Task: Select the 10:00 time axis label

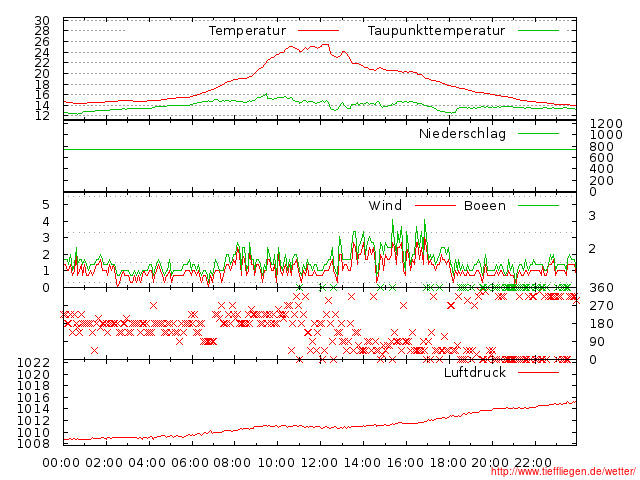Action: point(276,463)
